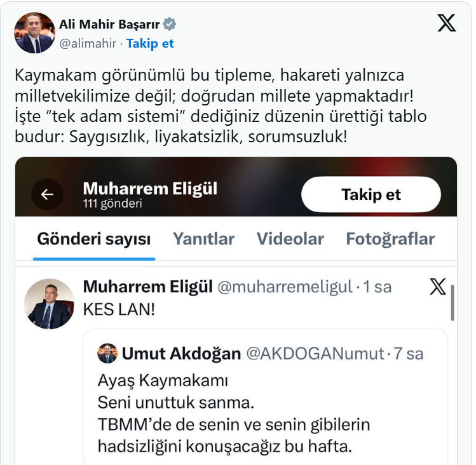Click the @alimahir handle
476x465 pixels.
tap(88, 44)
